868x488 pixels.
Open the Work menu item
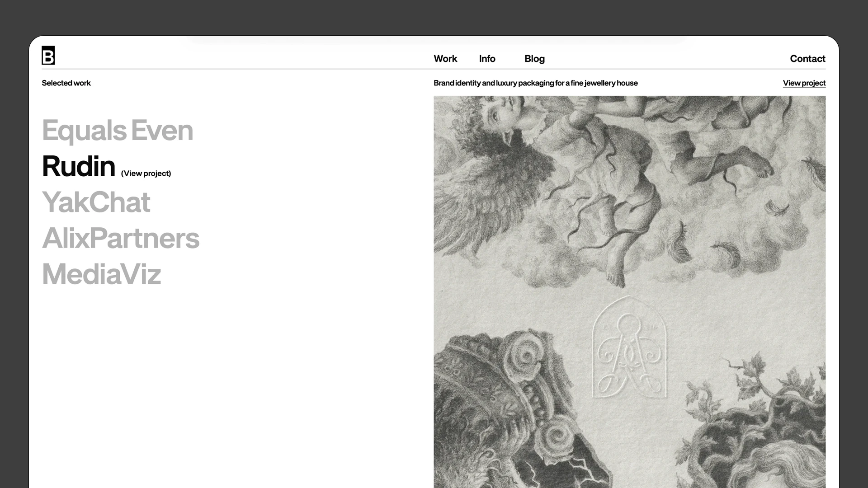click(445, 59)
